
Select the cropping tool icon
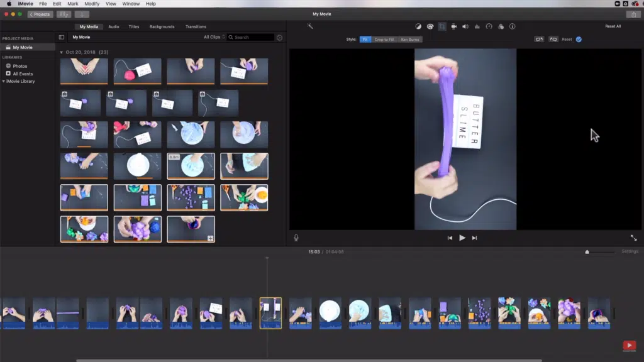pos(442,26)
